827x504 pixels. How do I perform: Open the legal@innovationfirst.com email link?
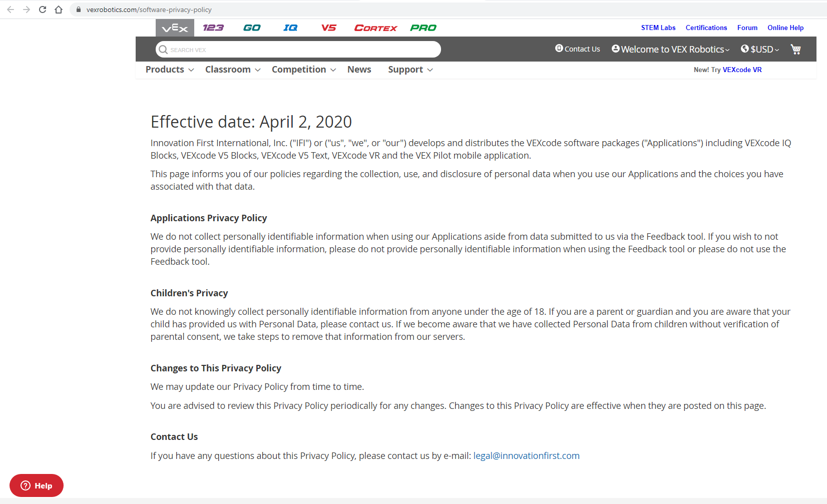pos(526,455)
